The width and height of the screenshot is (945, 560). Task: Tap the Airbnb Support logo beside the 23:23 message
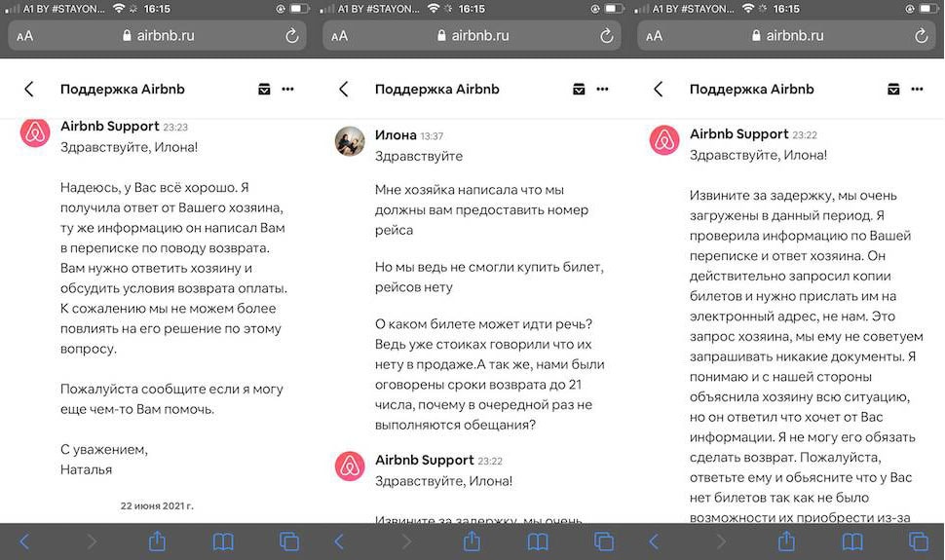tap(35, 132)
